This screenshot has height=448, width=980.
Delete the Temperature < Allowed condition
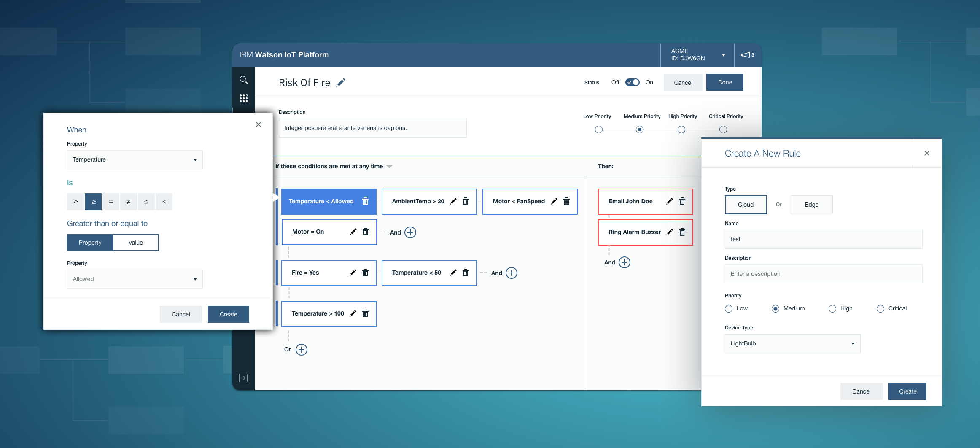365,201
